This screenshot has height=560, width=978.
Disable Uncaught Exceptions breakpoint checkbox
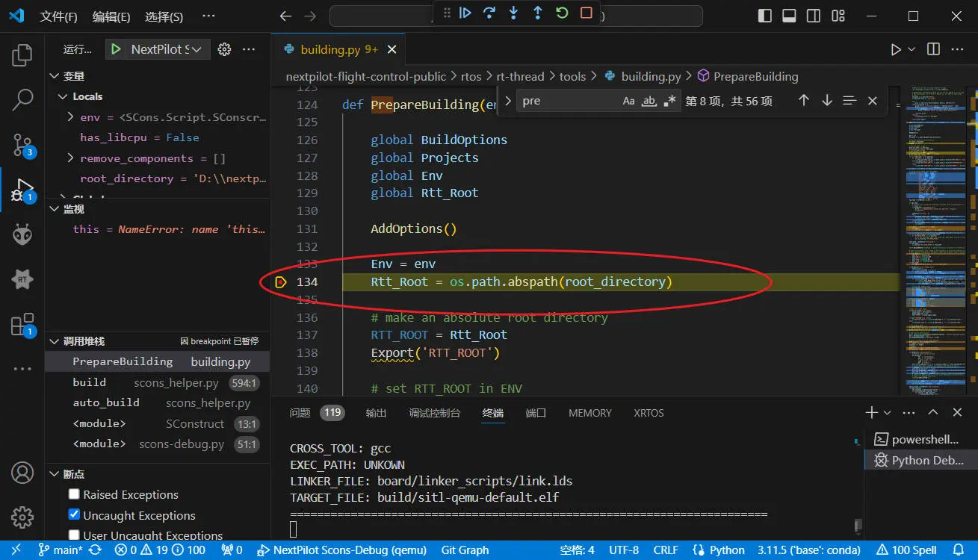(x=74, y=514)
